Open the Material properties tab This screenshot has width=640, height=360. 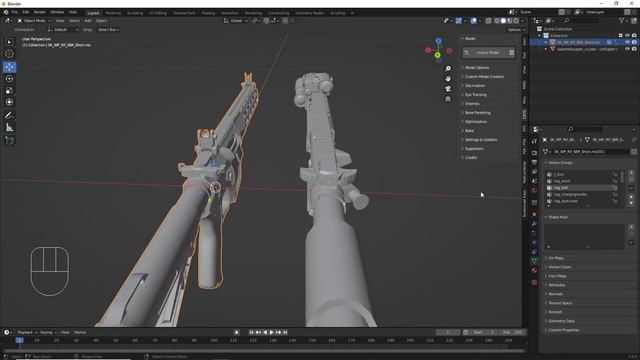pos(534,270)
